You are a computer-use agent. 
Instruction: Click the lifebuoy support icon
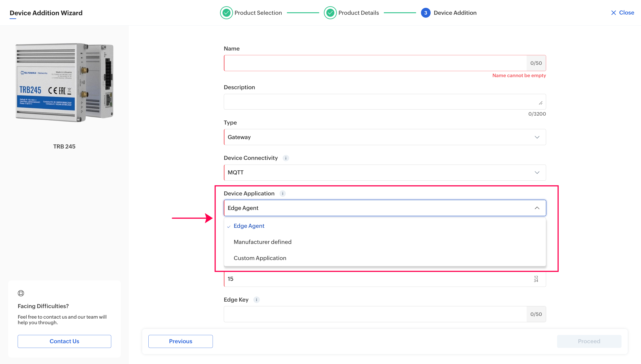(x=21, y=293)
